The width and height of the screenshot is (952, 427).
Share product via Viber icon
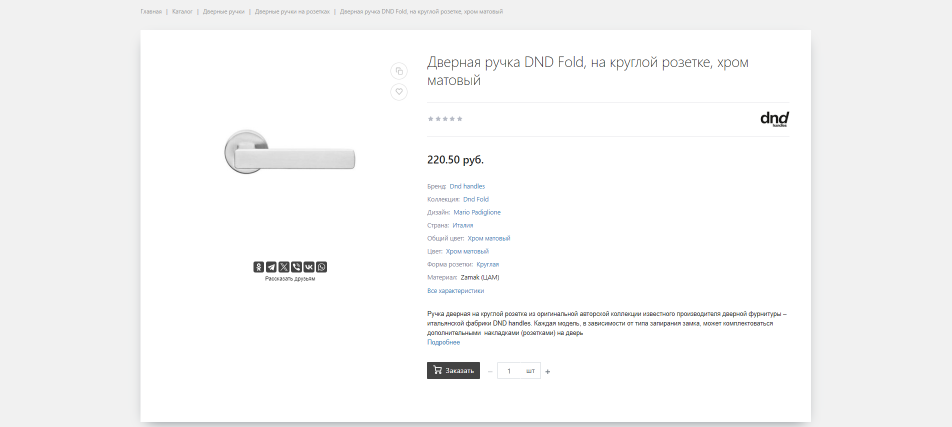pos(296,267)
